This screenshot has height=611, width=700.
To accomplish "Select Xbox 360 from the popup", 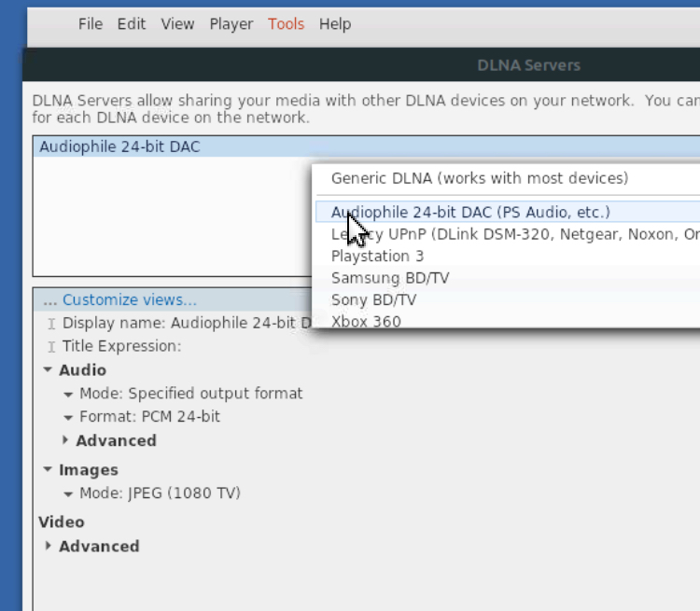I will 366,321.
